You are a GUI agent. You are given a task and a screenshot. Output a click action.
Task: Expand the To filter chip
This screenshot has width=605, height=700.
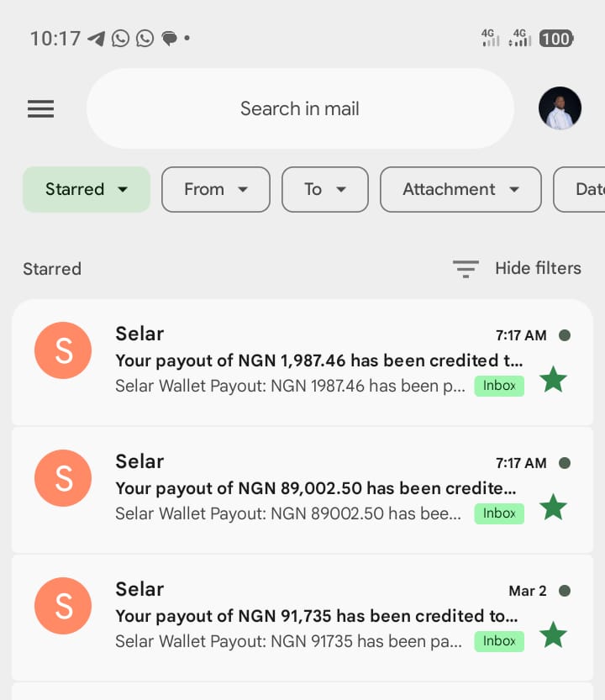325,189
